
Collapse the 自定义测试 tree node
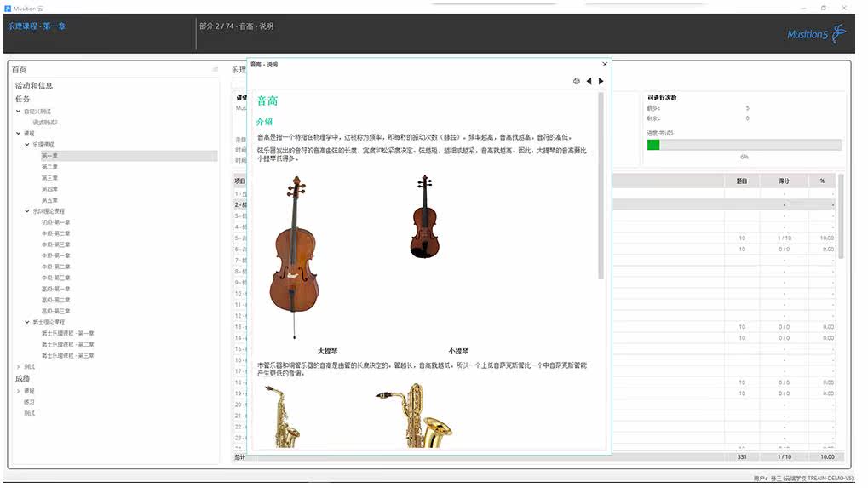(18, 112)
